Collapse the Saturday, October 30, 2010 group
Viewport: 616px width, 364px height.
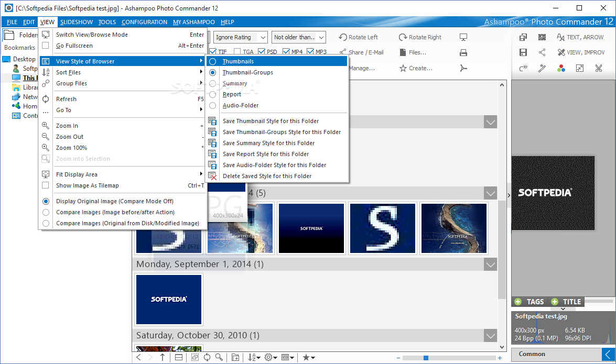coord(490,335)
